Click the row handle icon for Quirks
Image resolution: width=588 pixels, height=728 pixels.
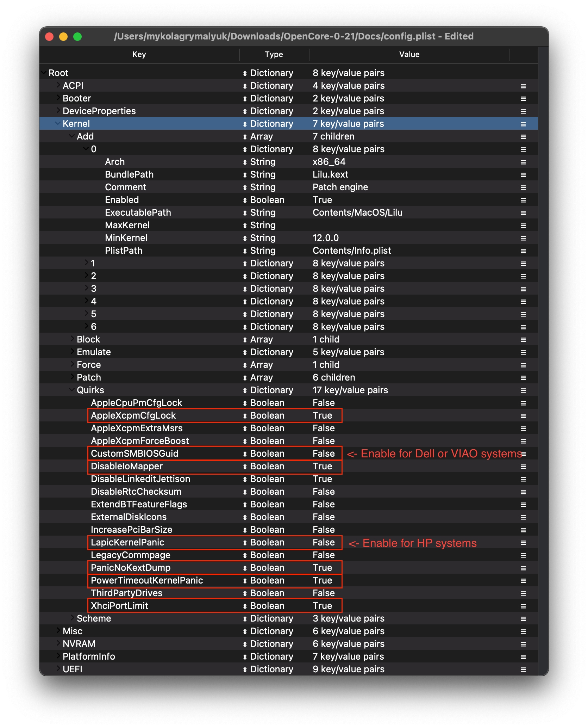(x=523, y=390)
